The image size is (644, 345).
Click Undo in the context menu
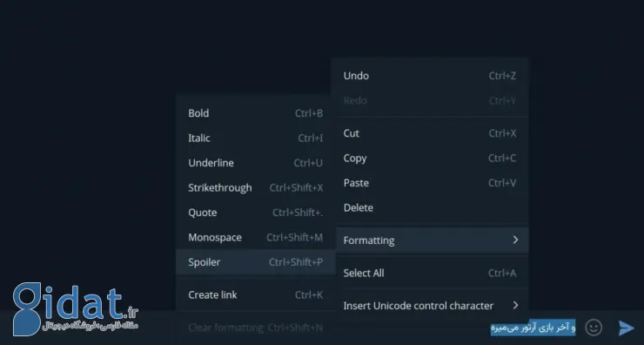(432, 76)
